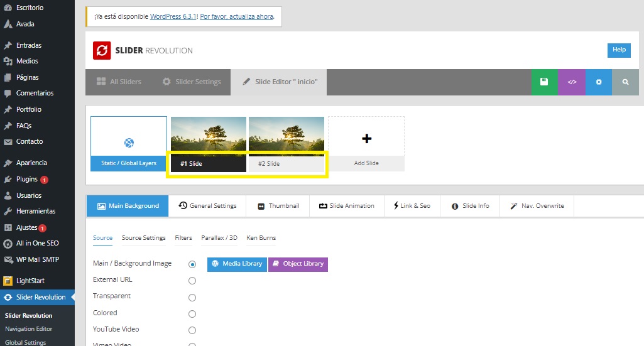644x346 pixels.
Task: Open Avada in the WordPress sidebar
Action: coord(25,24)
